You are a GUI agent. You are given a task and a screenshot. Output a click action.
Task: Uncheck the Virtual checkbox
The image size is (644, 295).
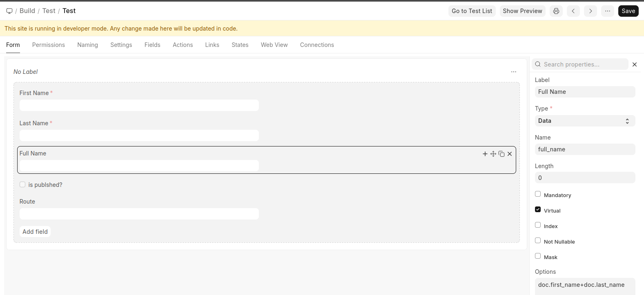point(538,210)
